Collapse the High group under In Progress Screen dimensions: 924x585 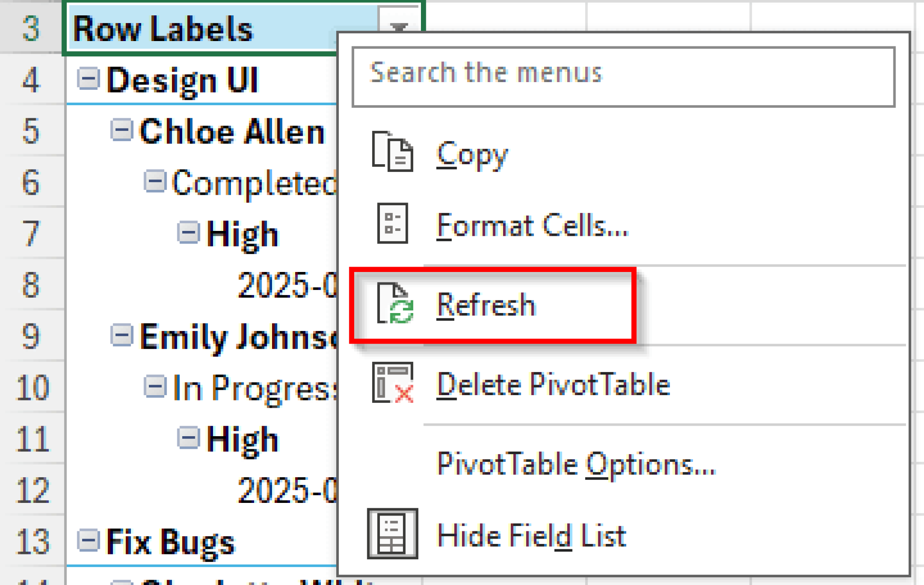(188, 438)
